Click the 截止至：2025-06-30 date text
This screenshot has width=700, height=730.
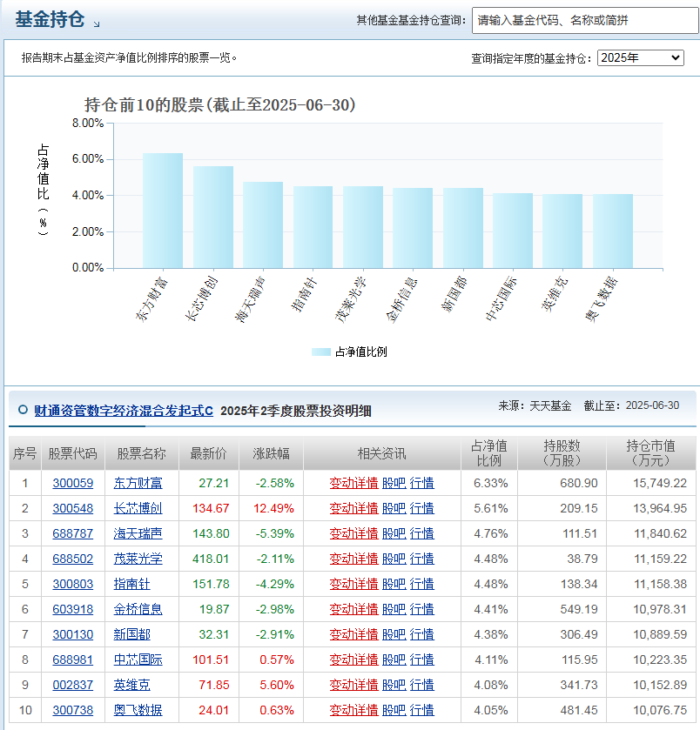click(x=631, y=405)
